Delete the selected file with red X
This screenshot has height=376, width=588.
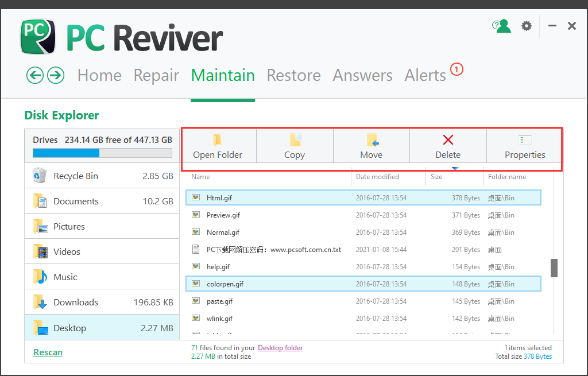click(448, 146)
